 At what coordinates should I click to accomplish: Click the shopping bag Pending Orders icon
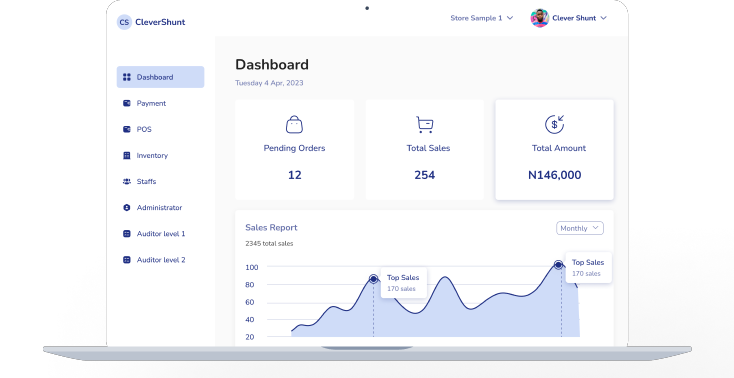tap(294, 124)
